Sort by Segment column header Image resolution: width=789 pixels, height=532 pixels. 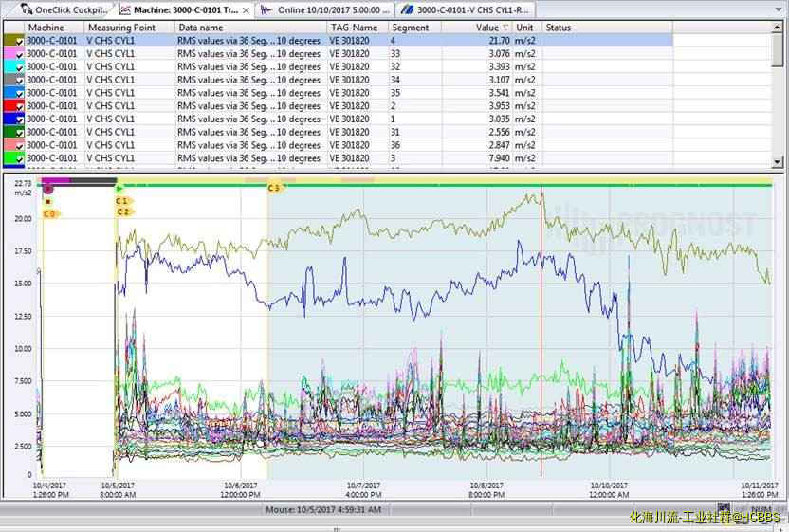(414, 28)
